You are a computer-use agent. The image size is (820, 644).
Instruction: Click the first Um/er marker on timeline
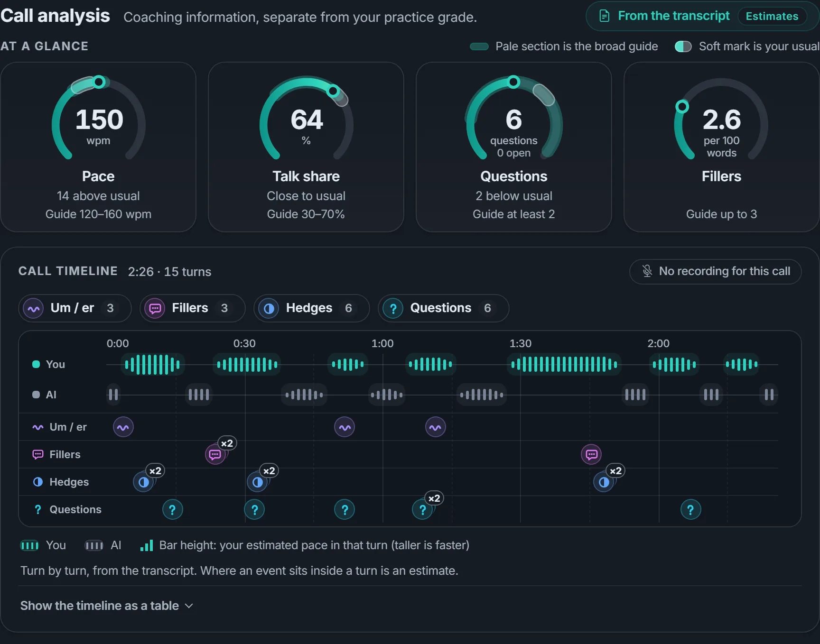[x=123, y=427]
